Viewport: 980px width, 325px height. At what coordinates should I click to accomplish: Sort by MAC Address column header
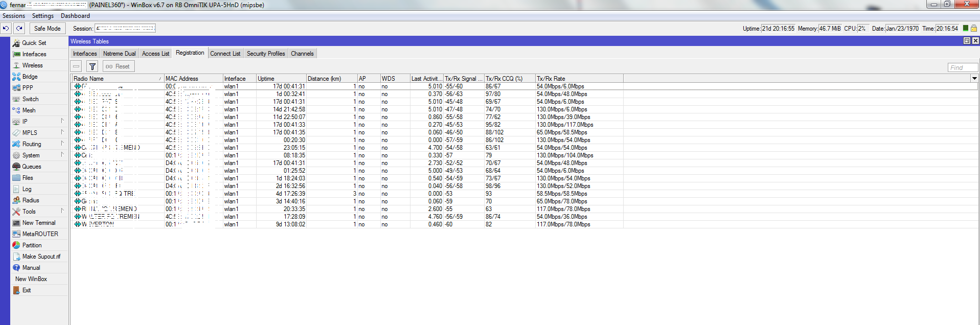click(193, 79)
